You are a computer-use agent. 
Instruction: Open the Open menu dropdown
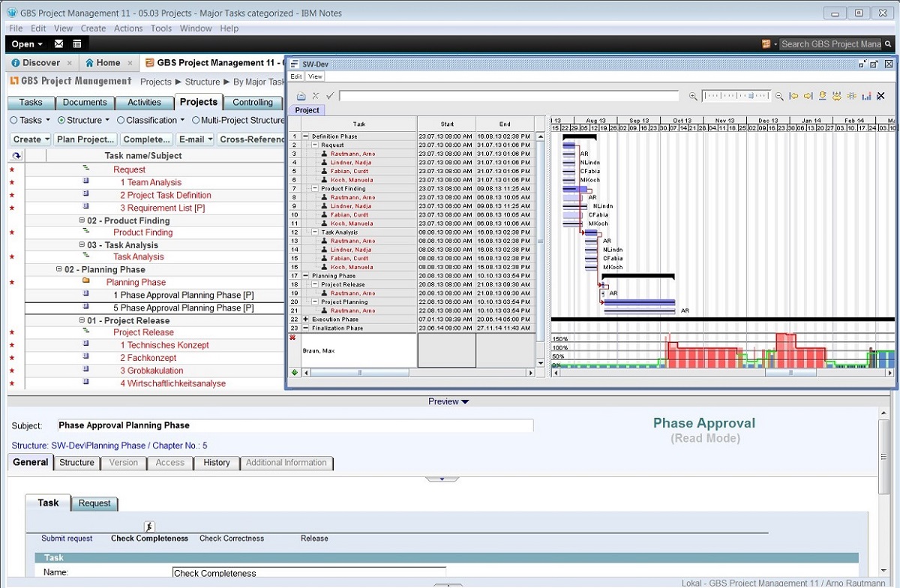tap(27, 44)
